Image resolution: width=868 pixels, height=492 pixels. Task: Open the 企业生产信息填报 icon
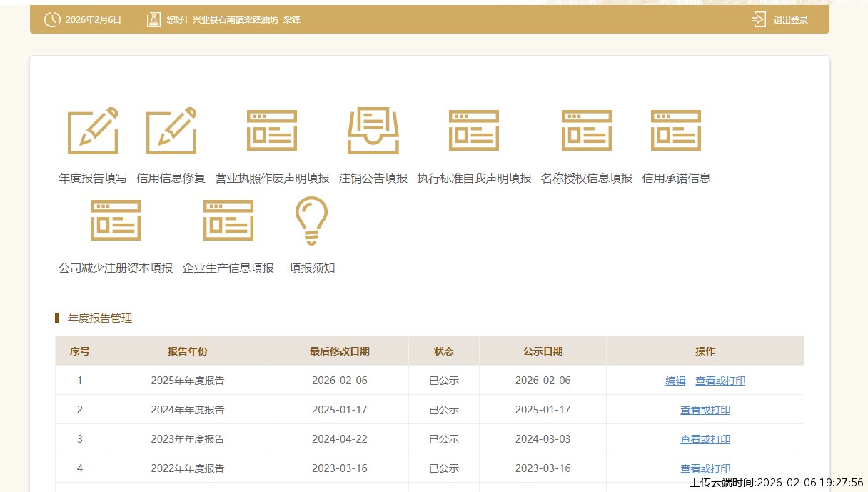[x=228, y=221]
